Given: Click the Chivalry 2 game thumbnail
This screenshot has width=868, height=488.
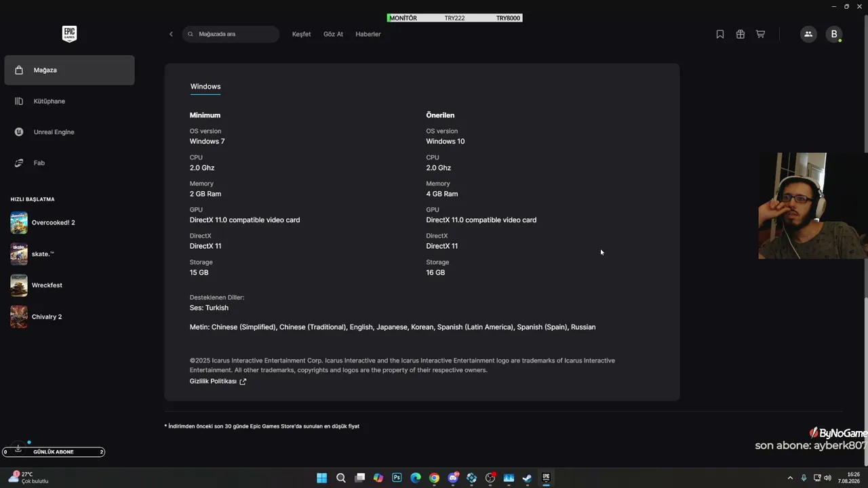Looking at the screenshot, I should click(x=19, y=317).
